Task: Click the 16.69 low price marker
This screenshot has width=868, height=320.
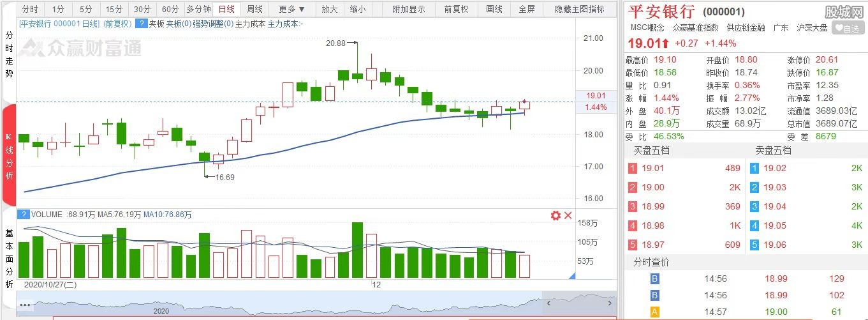Action: pyautogui.click(x=225, y=178)
